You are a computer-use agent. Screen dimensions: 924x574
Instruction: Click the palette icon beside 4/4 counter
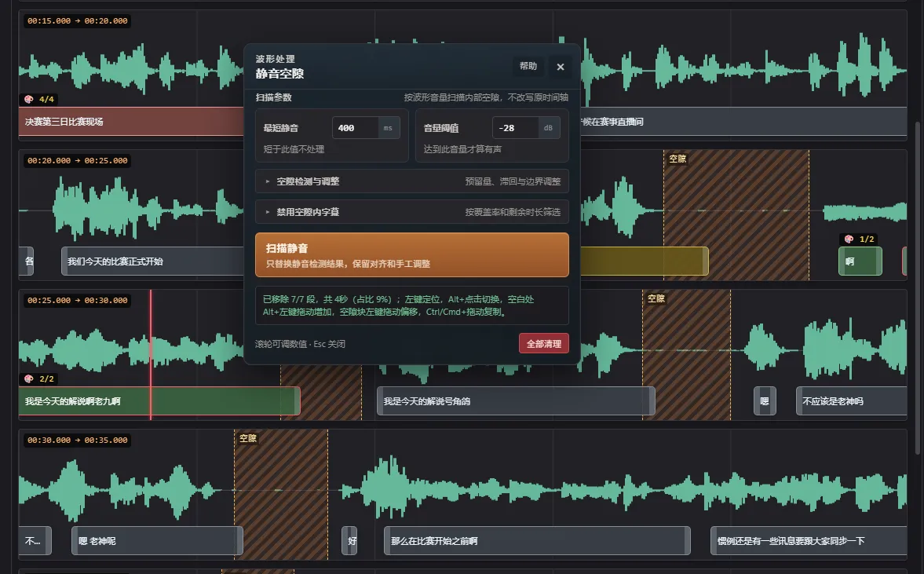28,99
